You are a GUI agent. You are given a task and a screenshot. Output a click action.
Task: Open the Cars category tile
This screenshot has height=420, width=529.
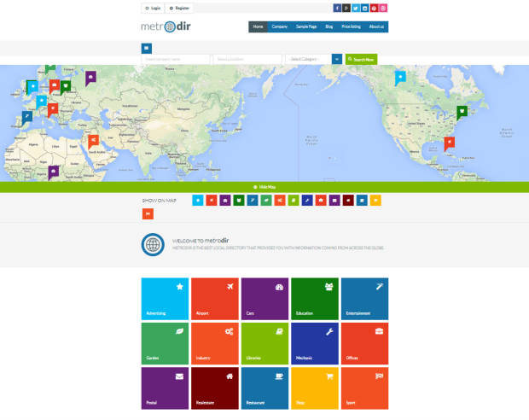[264, 299]
